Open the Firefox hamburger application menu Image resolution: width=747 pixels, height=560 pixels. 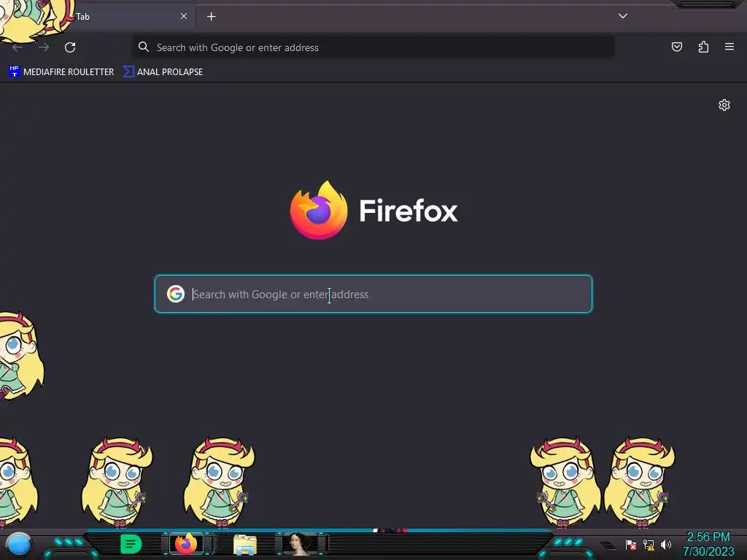(729, 47)
